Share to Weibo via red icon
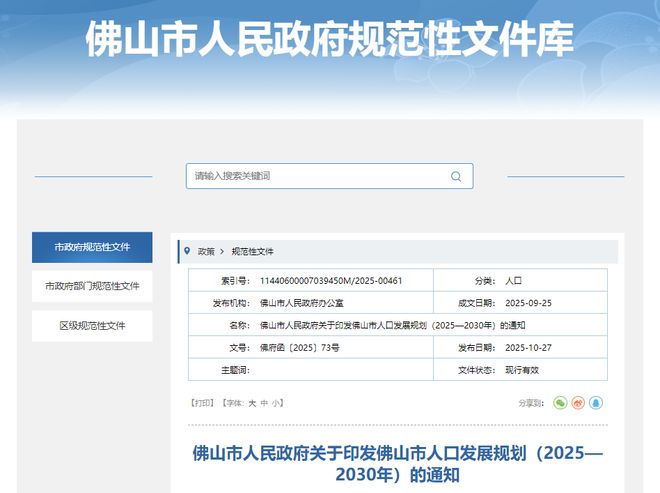Screen dimensions: 660x493 click(578, 403)
